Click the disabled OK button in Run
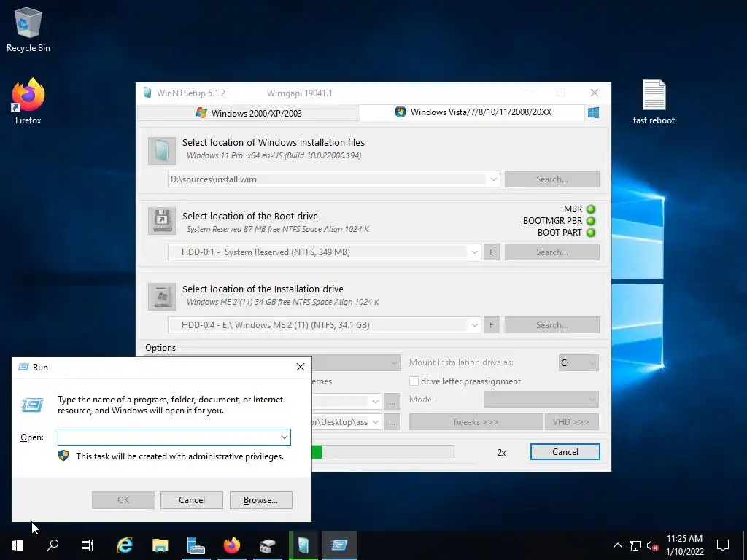This screenshot has height=560, width=747. 123,500
